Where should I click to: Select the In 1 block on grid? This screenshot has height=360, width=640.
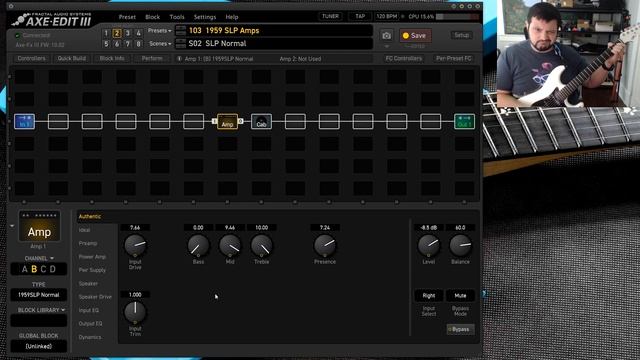point(24,122)
